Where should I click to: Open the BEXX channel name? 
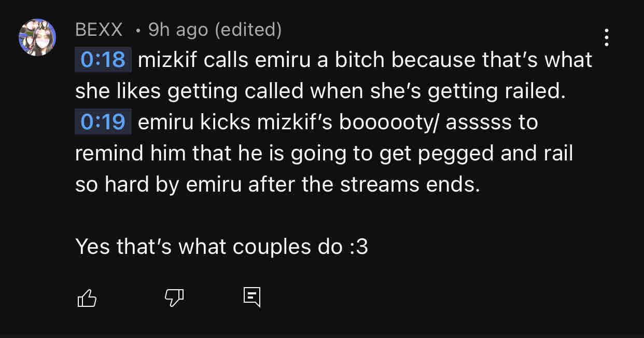tap(99, 30)
